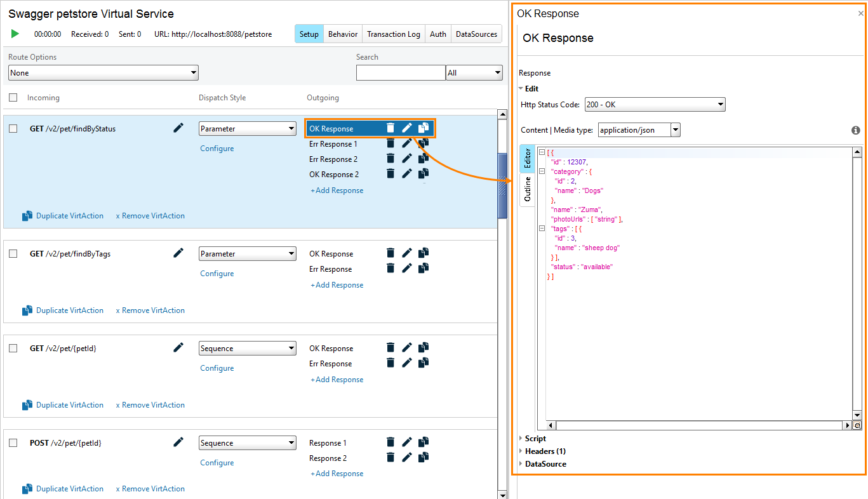Copy OK Response 2 using its duplicate icon
The width and height of the screenshot is (868, 499).
423,173
